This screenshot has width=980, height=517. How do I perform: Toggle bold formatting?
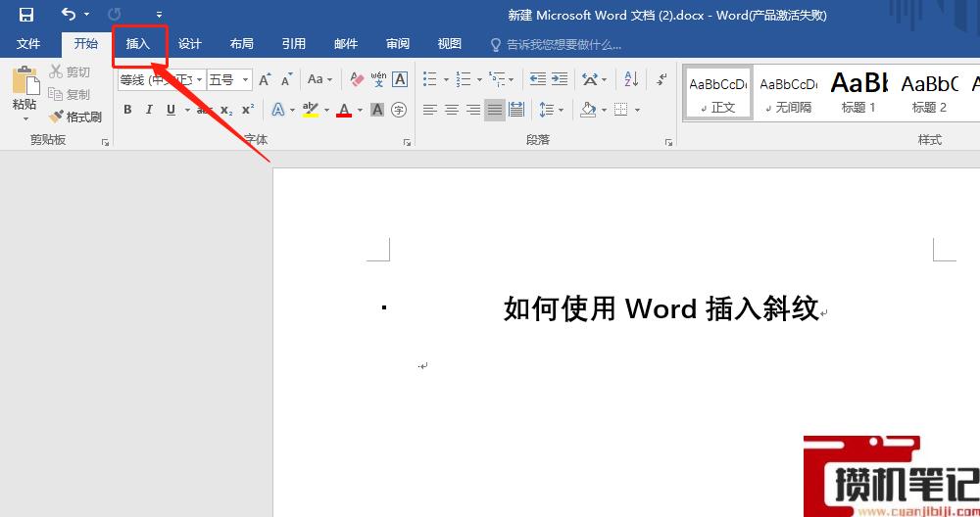tap(127, 110)
